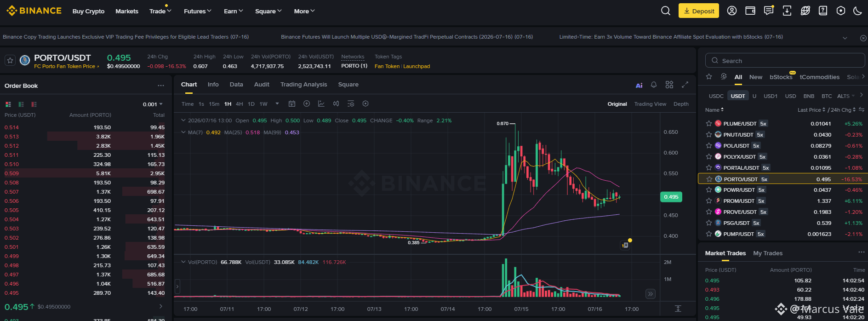Select the bStocks market tab
868x321 pixels.
pyautogui.click(x=781, y=77)
